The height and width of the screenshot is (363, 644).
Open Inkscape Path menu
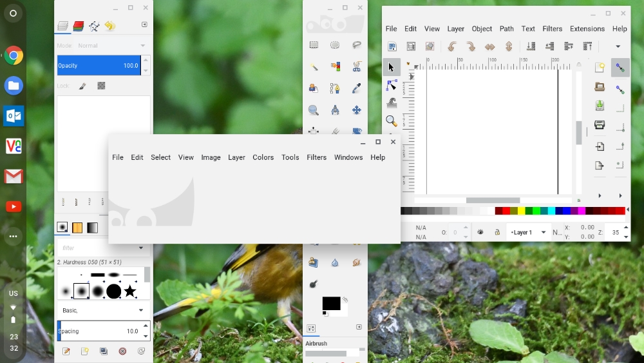507,29
